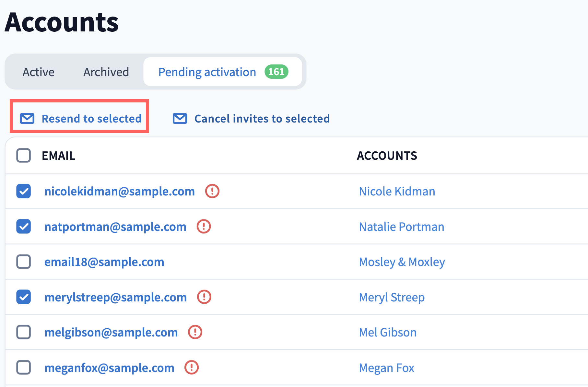Image resolution: width=588 pixels, height=387 pixels.
Task: Uncheck the merylstreep@sample.com row checkbox
Action: (x=24, y=297)
